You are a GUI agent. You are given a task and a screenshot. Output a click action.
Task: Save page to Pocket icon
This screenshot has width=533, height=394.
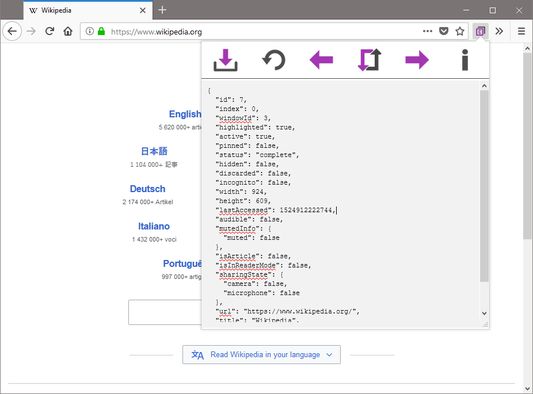pos(444,31)
